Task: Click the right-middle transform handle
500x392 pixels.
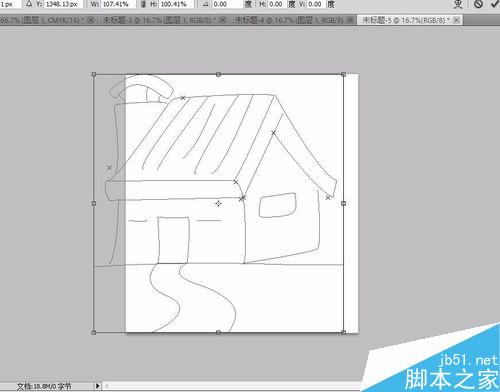Action: (344, 203)
